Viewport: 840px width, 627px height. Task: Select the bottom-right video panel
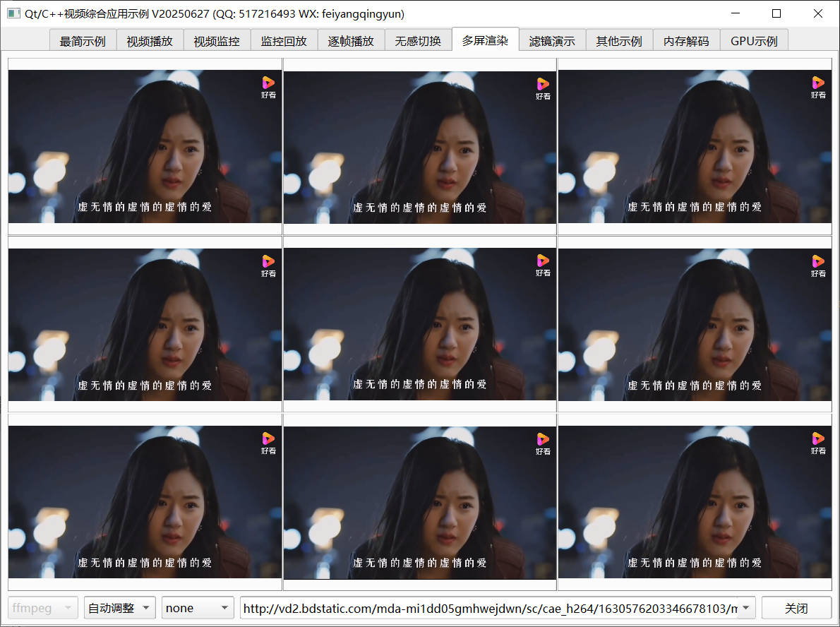[695, 502]
